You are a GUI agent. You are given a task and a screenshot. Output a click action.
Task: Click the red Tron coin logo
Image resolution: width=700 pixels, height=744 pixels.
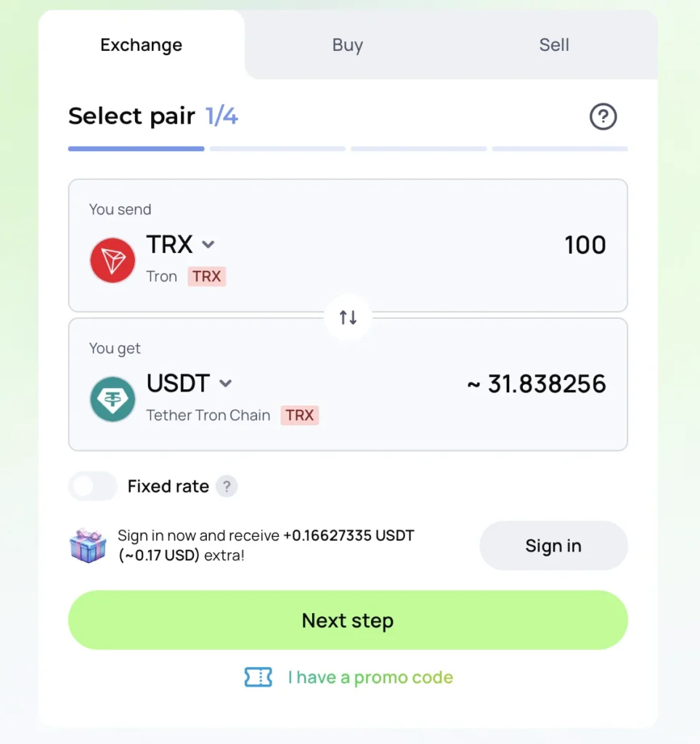click(x=113, y=260)
